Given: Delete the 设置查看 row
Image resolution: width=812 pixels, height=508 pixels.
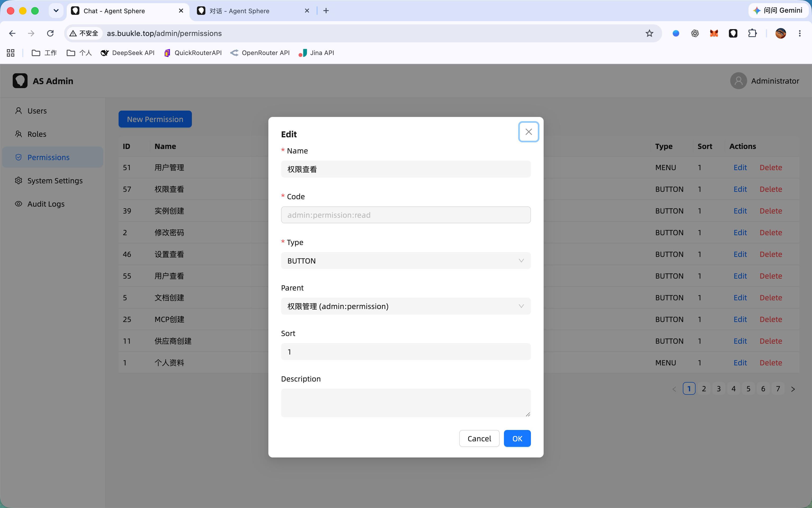Looking at the screenshot, I should point(771,254).
